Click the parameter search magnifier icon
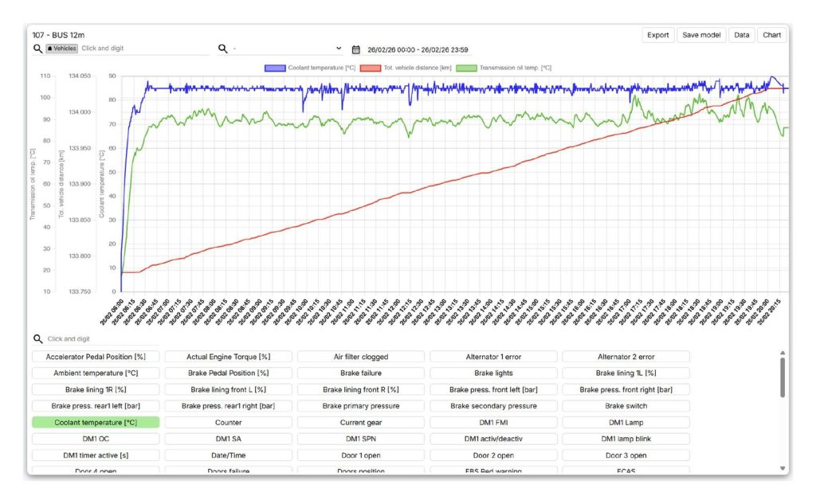Image resolution: width=816 pixels, height=504 pixels. (37, 338)
